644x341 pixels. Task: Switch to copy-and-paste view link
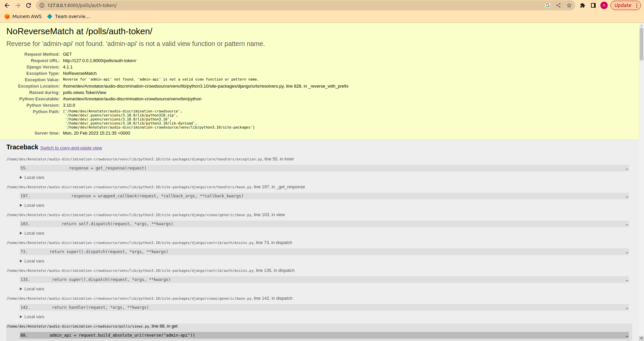coord(71,148)
